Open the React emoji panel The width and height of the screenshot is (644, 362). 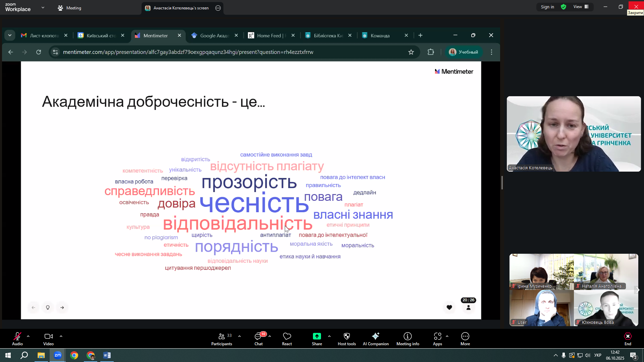[x=287, y=339]
